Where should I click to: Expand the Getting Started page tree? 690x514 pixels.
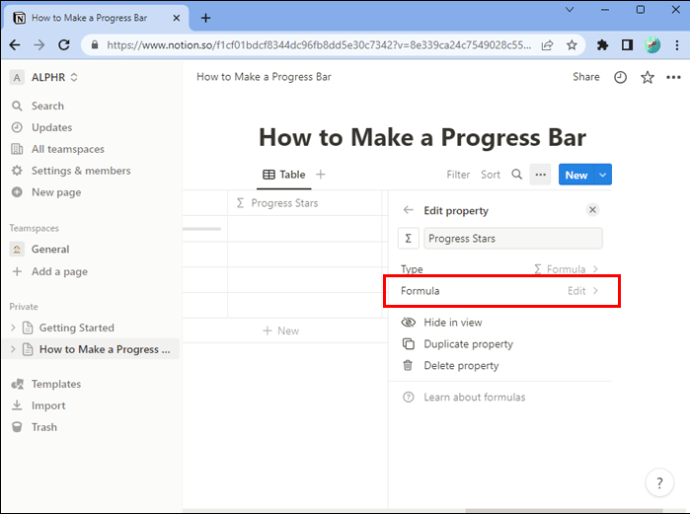[x=13, y=327]
